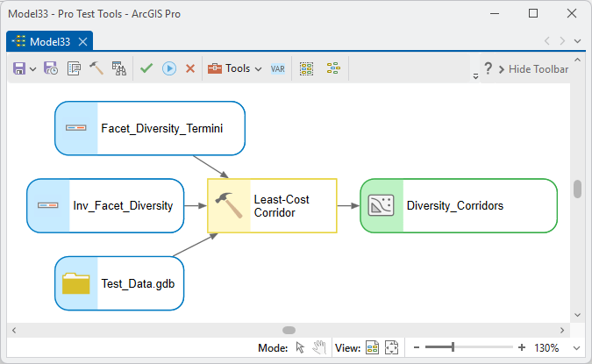592x364 pixels.
Task: Click the VAR variable button
Action: tap(277, 68)
